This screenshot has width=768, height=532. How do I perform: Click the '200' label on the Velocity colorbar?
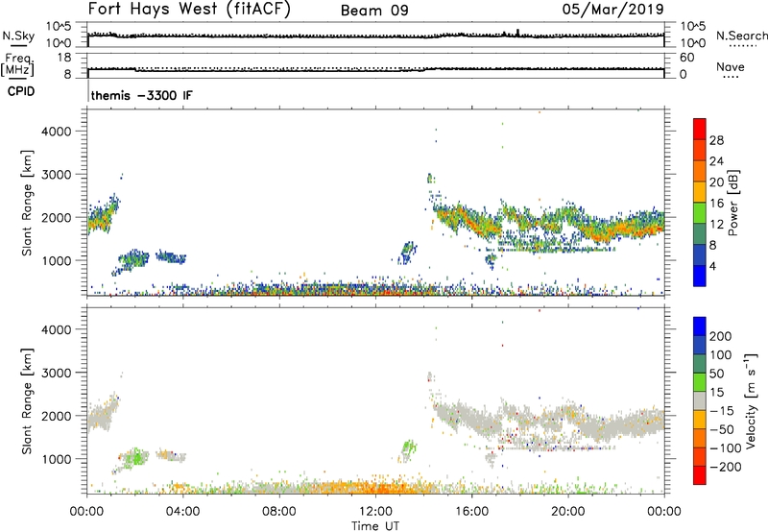[x=721, y=336]
